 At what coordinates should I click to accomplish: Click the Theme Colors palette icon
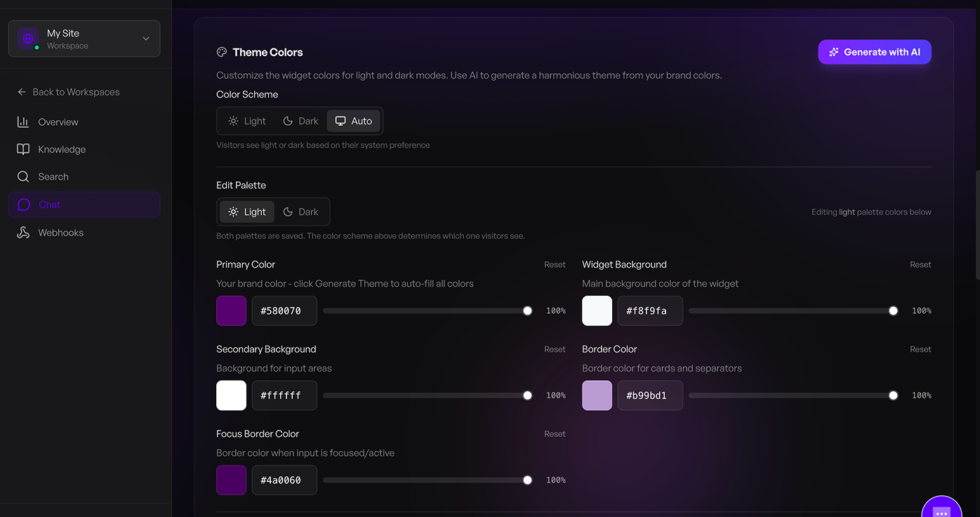tap(221, 51)
